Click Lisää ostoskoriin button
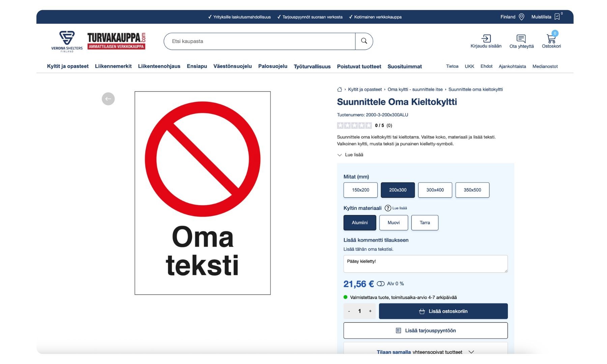The width and height of the screenshot is (607, 364). point(443,311)
